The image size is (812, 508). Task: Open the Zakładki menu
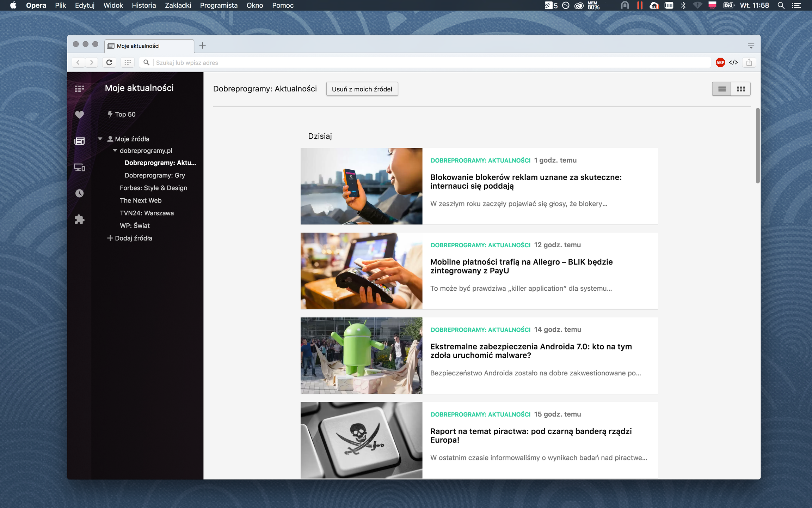[x=178, y=5]
